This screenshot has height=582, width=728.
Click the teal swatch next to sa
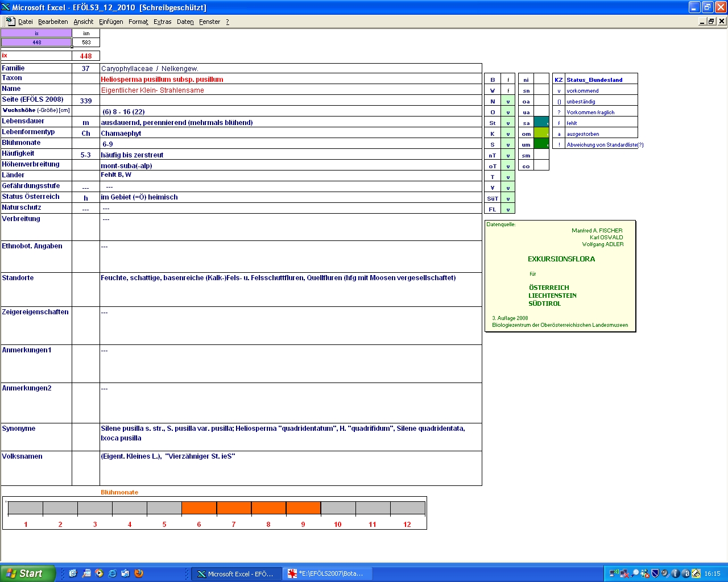coord(541,122)
